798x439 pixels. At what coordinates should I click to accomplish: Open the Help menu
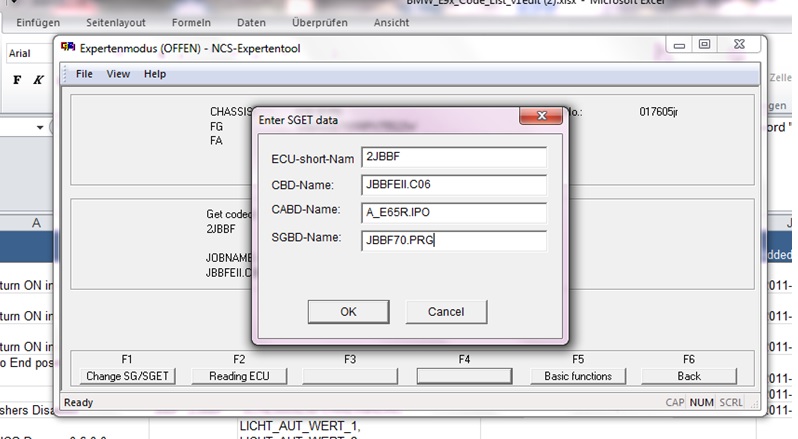tap(155, 74)
